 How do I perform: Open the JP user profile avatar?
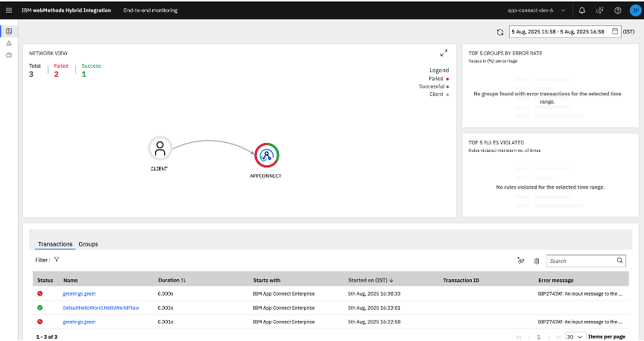click(635, 10)
